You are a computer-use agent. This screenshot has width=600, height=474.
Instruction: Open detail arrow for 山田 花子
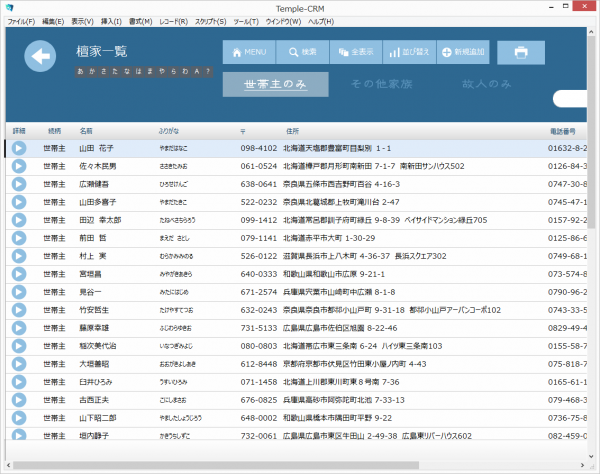coord(19,148)
